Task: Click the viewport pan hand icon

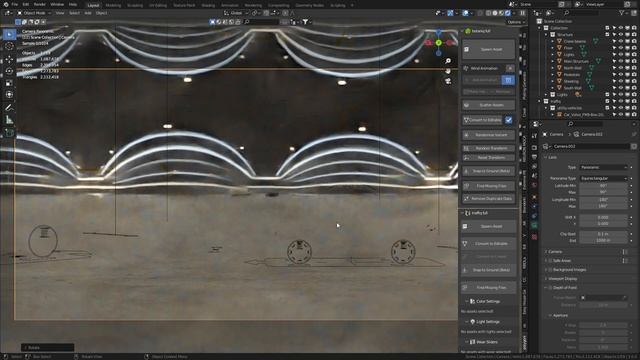Action: 448,71
